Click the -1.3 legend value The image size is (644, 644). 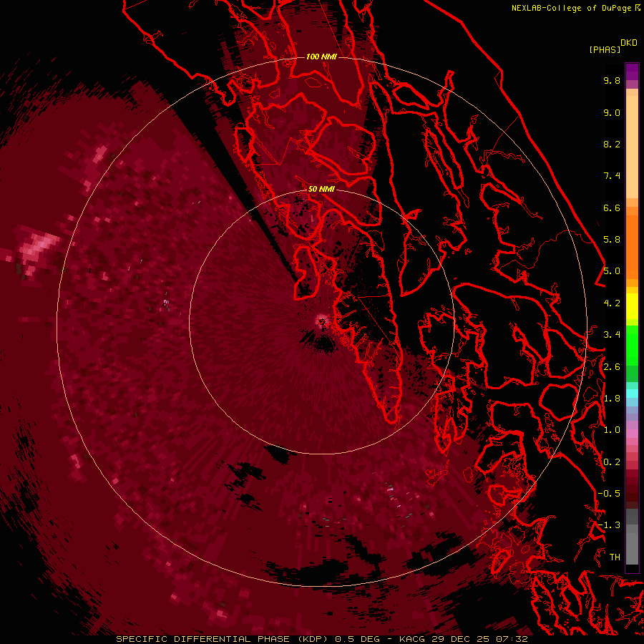(x=609, y=525)
